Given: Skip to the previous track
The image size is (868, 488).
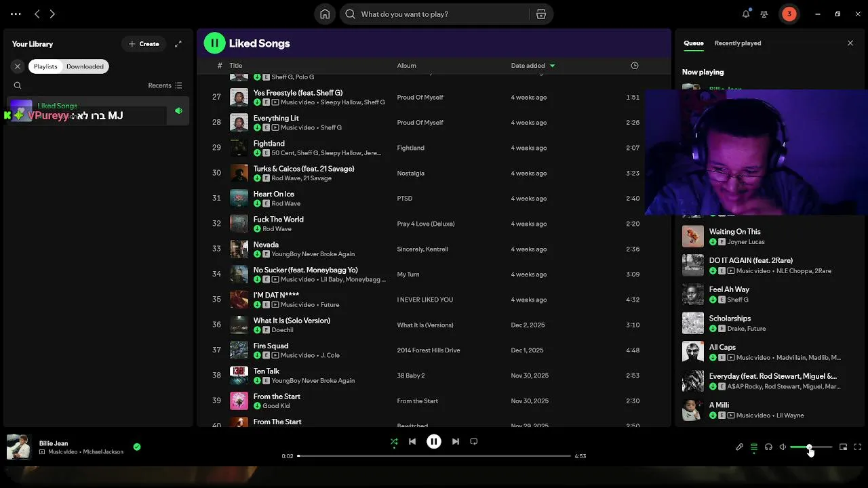Looking at the screenshot, I should (412, 442).
